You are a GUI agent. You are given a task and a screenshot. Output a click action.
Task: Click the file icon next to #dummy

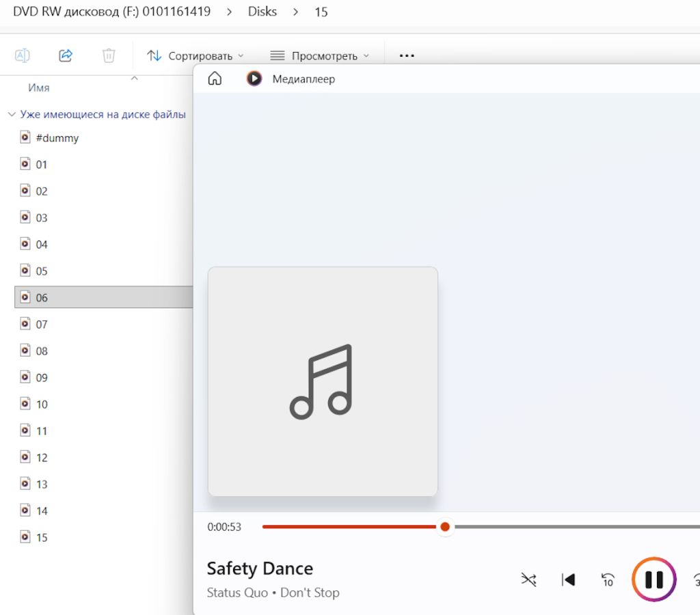tap(25, 137)
